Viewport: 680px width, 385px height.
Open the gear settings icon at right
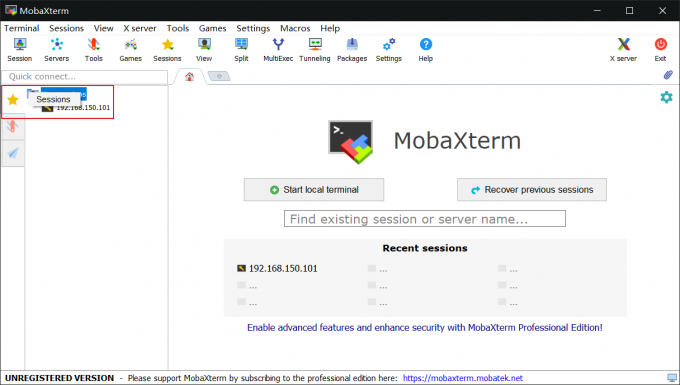[666, 97]
